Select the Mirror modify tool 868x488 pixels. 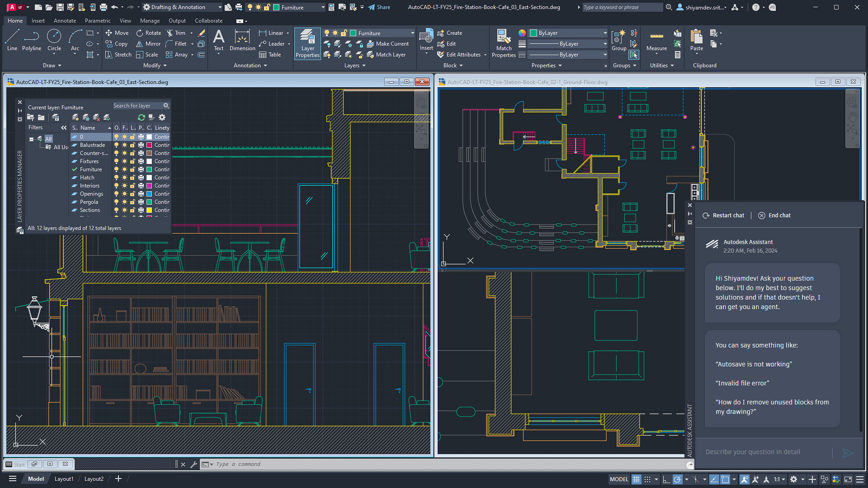tap(148, 43)
